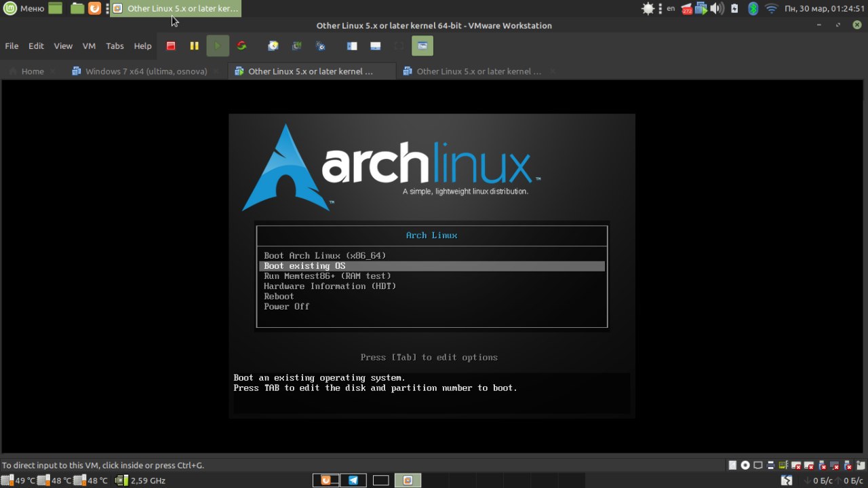Select Boot existing OS entry
The image size is (868, 488).
click(432, 266)
